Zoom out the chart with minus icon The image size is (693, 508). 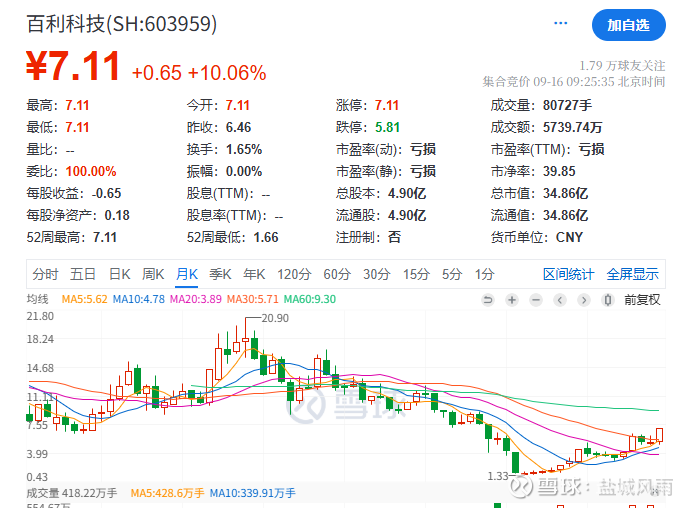point(536,300)
